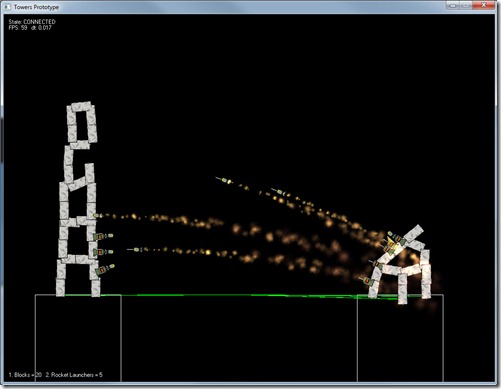The image size is (501, 389).
Task: Click the highest flying rocket in mid-air
Action: [224, 180]
